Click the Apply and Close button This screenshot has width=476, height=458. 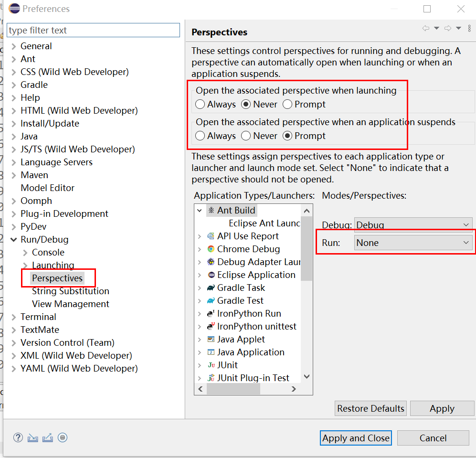click(356, 438)
